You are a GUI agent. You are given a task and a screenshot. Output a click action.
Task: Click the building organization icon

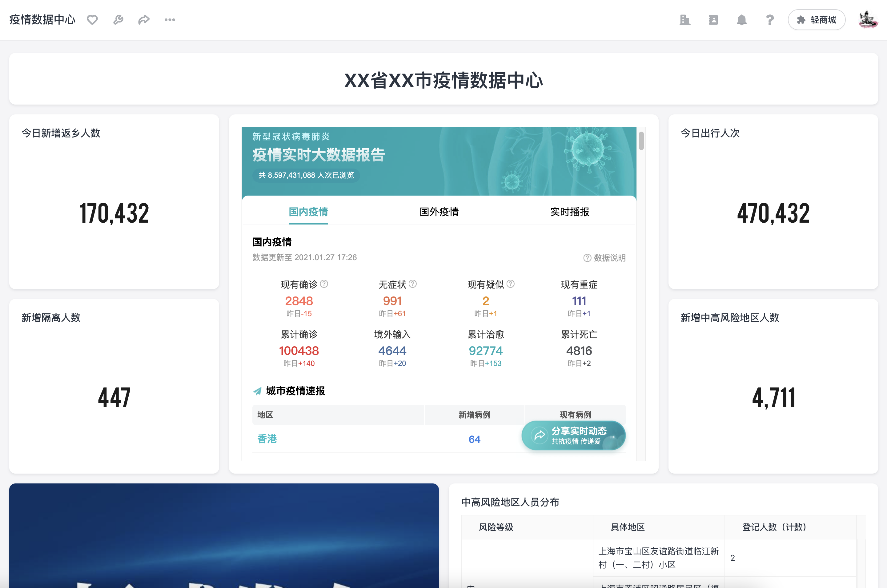pyautogui.click(x=685, y=20)
